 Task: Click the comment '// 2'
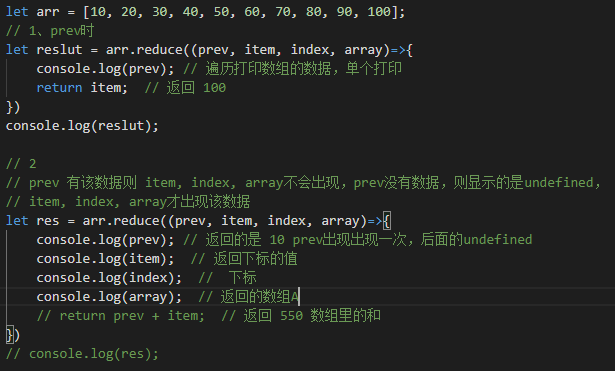(21, 164)
